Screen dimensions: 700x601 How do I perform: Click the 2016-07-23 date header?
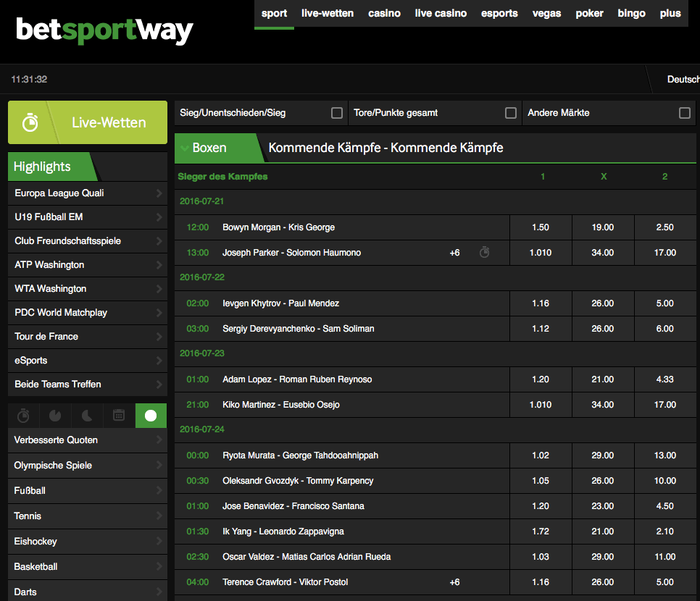pos(201,353)
